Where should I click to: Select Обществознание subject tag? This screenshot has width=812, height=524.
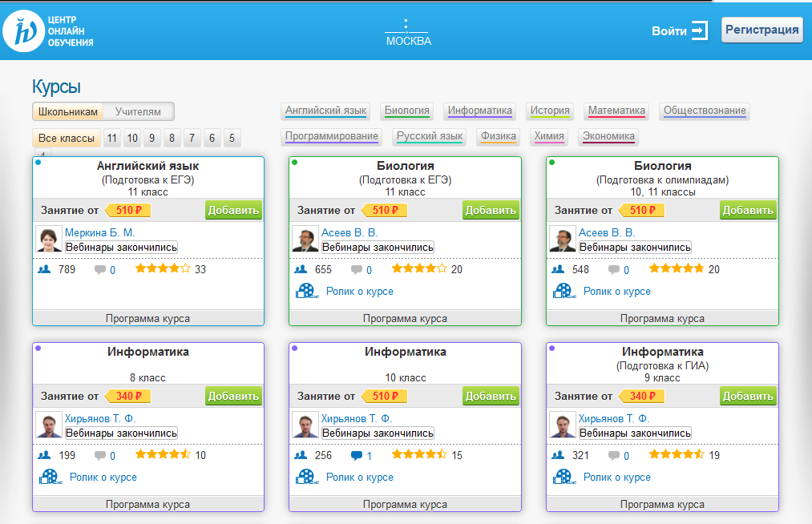pos(705,111)
